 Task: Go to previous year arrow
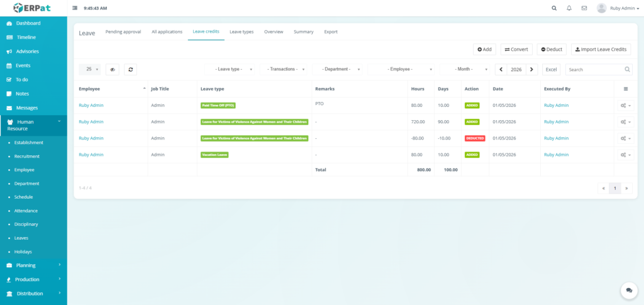[x=501, y=70]
